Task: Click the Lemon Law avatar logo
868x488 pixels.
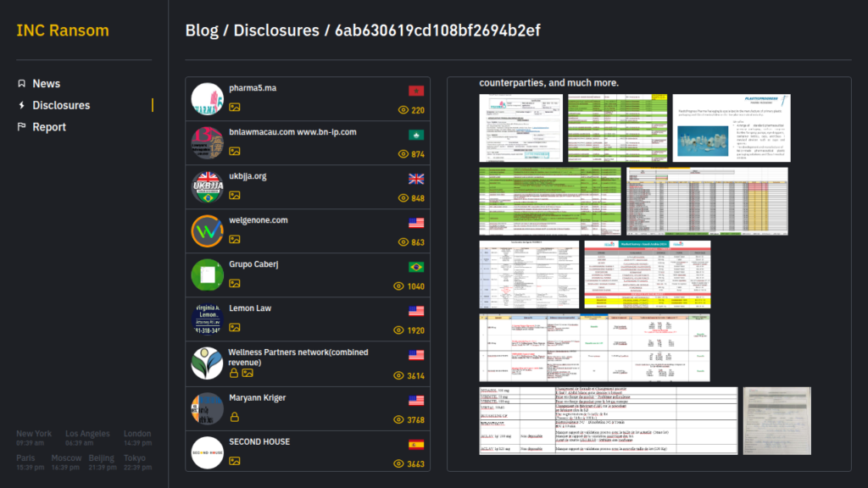Action: click(x=207, y=319)
